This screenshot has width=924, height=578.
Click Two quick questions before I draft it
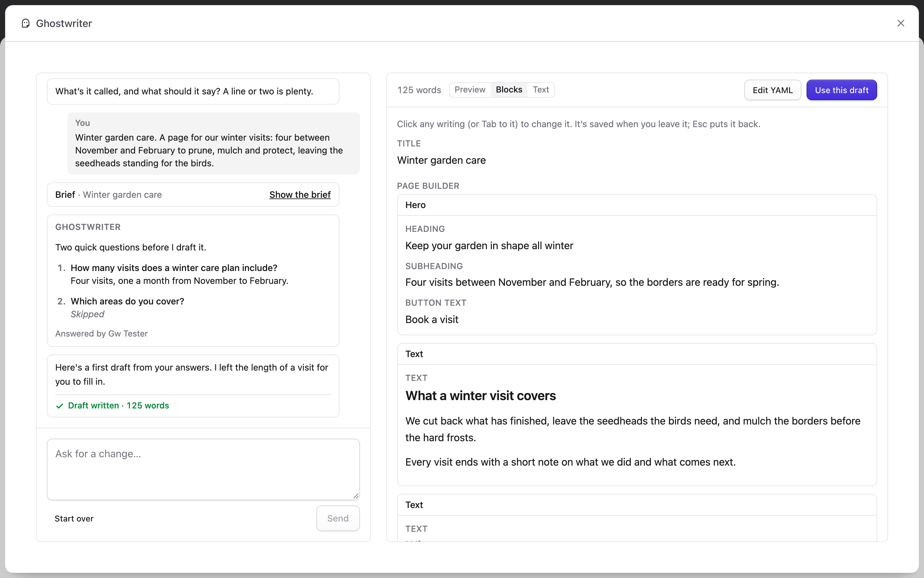(x=131, y=247)
